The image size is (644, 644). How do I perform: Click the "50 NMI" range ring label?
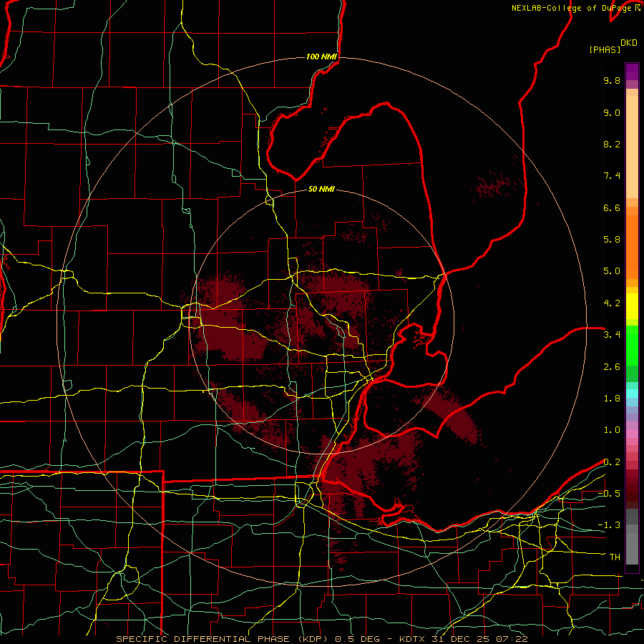tap(321, 190)
